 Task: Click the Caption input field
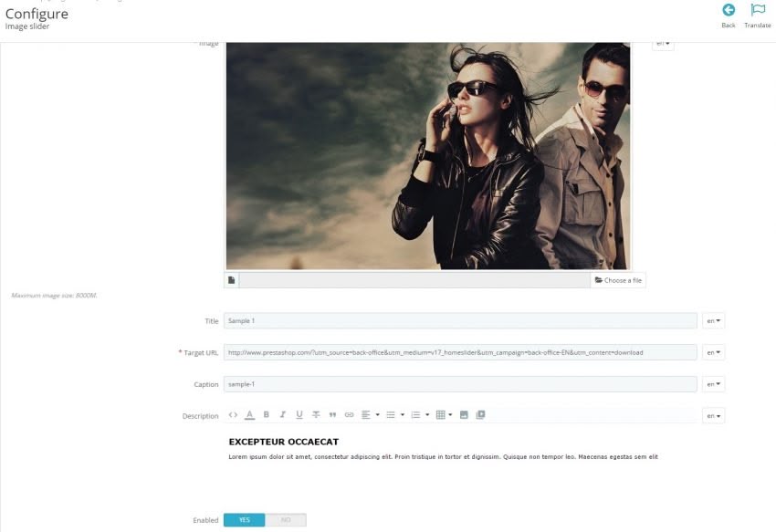(x=460, y=384)
